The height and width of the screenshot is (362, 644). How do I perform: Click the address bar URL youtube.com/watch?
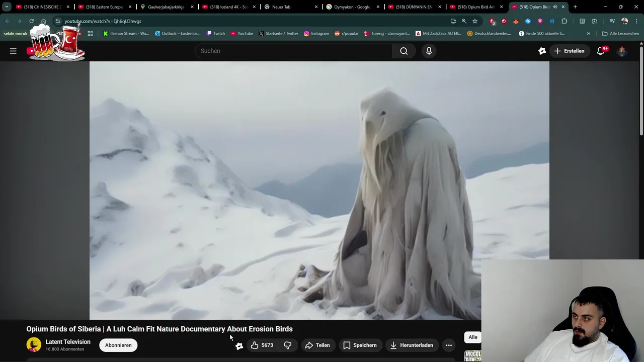[103, 21]
